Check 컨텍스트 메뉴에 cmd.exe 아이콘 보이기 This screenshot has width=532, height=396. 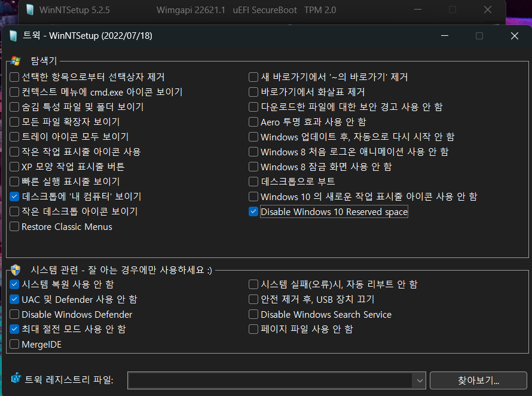(14, 92)
